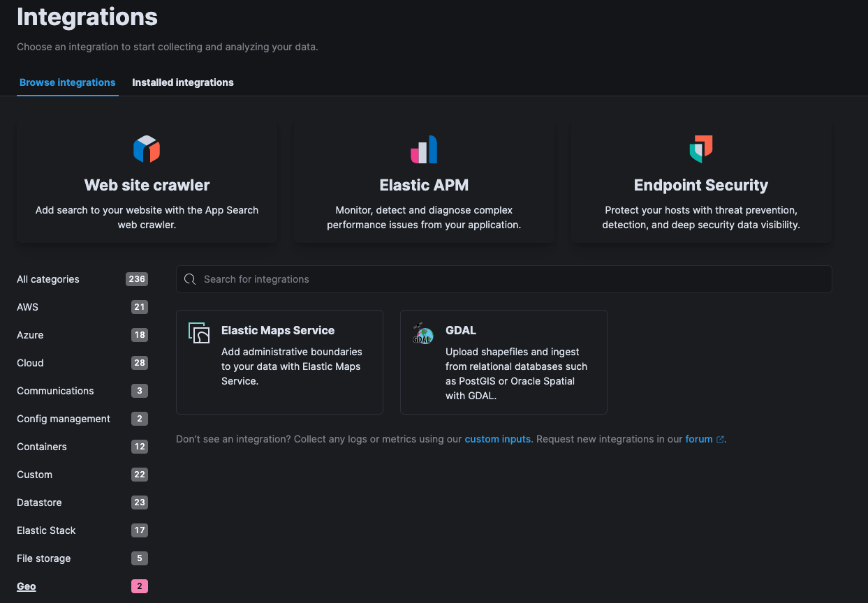Click the Integrations page heading
Image resolution: width=868 pixels, height=603 pixels.
click(87, 17)
